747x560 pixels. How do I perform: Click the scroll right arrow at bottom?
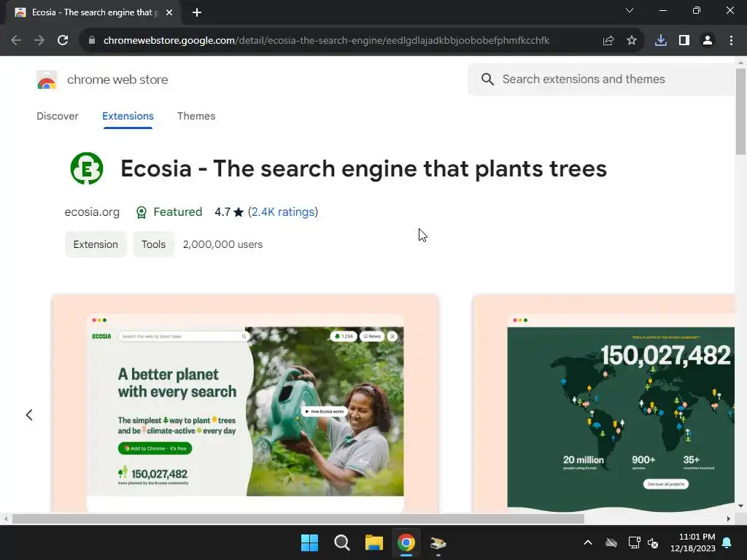pyautogui.click(x=729, y=518)
